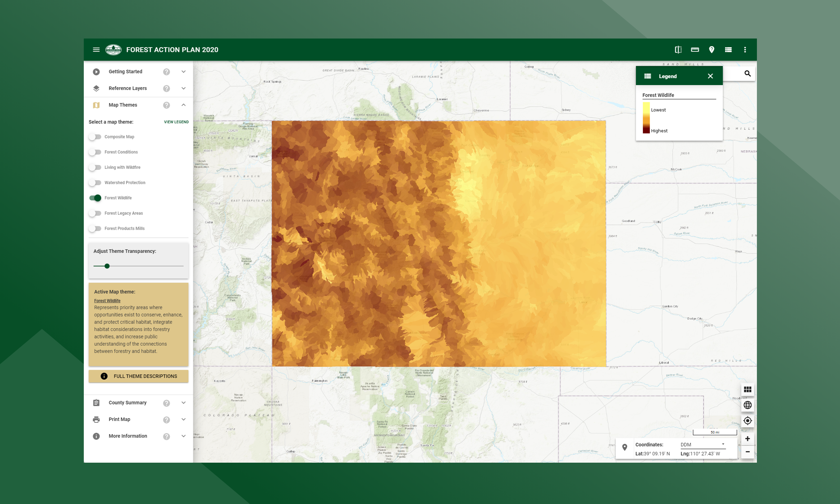Click the FULL THEME DESCRIPTIONS button
840x504 pixels.
tap(138, 376)
